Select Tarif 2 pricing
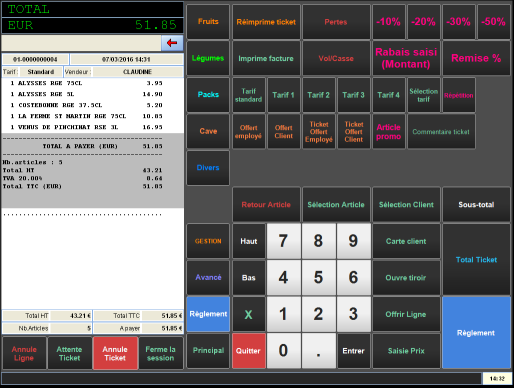The height and width of the screenshot is (388, 514). (318, 95)
